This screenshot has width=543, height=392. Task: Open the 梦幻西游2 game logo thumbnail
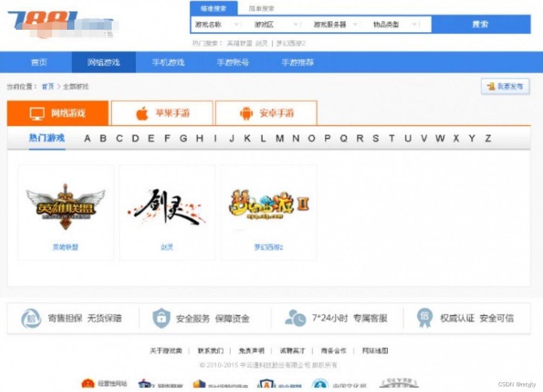(269, 204)
